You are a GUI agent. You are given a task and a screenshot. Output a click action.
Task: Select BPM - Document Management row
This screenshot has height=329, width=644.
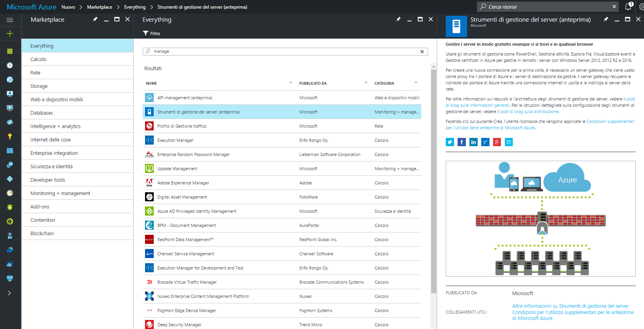[x=282, y=225]
